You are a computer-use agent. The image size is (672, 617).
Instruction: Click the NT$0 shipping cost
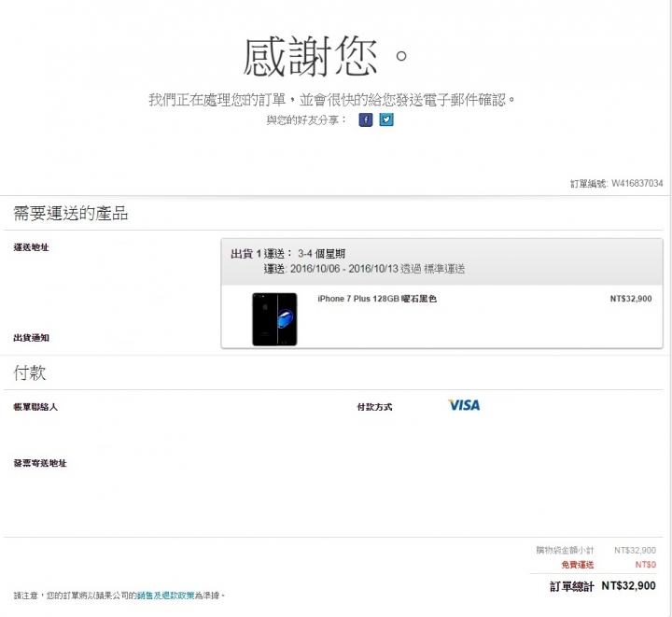[646, 565]
